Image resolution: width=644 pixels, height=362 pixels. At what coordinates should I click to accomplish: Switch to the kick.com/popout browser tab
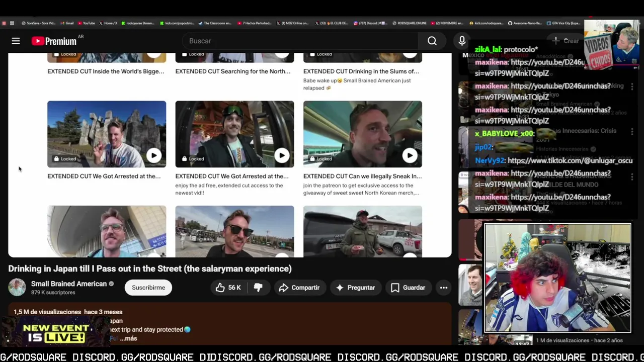(177, 23)
